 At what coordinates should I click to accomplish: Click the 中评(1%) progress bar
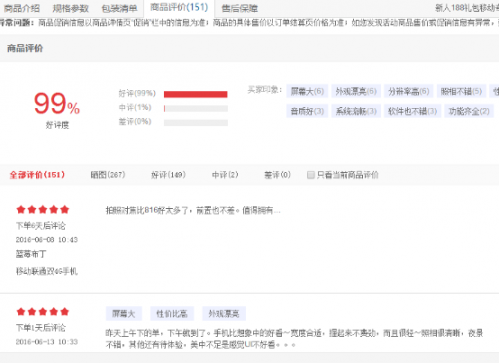[196, 108]
